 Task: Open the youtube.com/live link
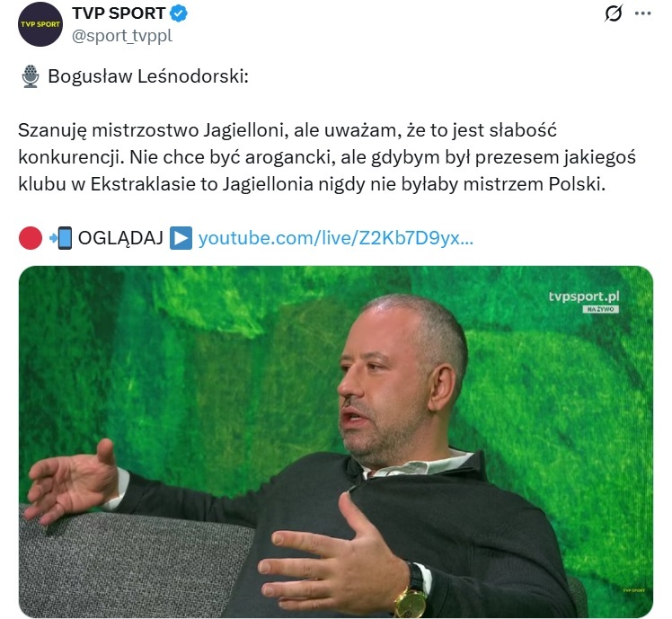pyautogui.click(x=336, y=238)
